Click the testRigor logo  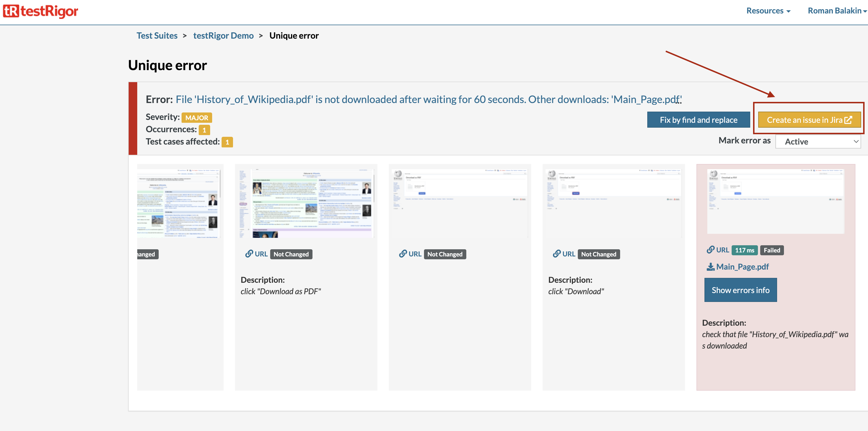click(x=40, y=11)
